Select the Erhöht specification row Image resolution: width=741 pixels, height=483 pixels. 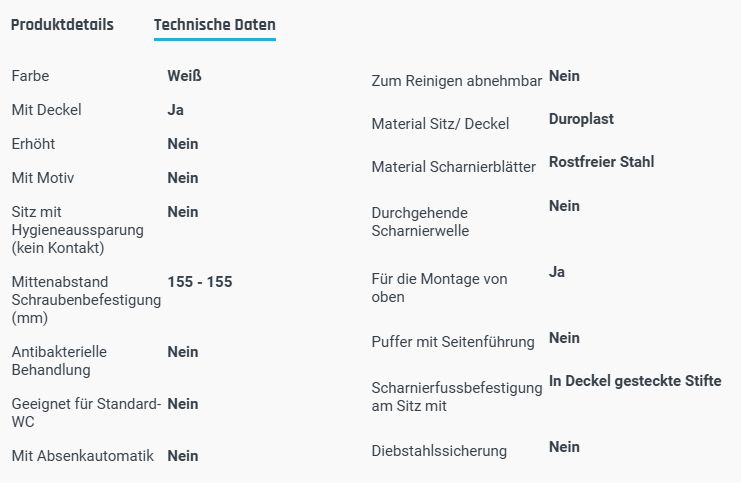pyautogui.click(x=33, y=144)
